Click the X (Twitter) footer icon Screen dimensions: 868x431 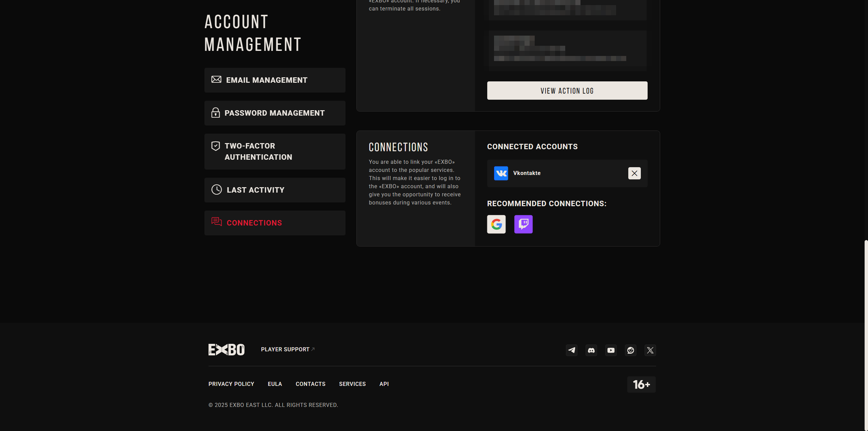click(650, 350)
